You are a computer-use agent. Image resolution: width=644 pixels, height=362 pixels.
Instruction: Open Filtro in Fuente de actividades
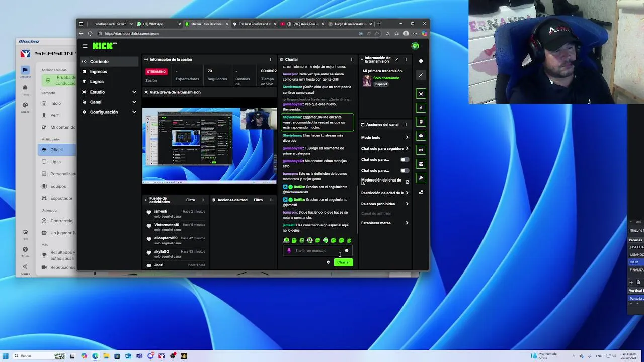191,200
